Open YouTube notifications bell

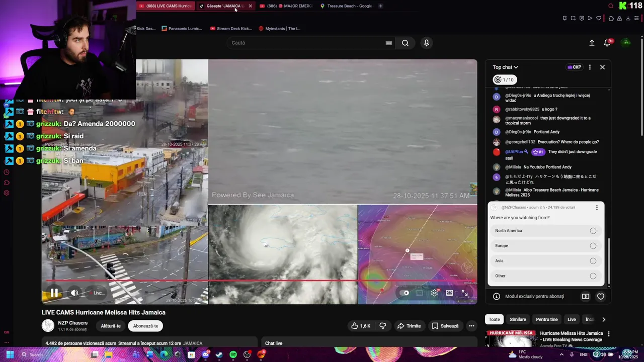607,43
